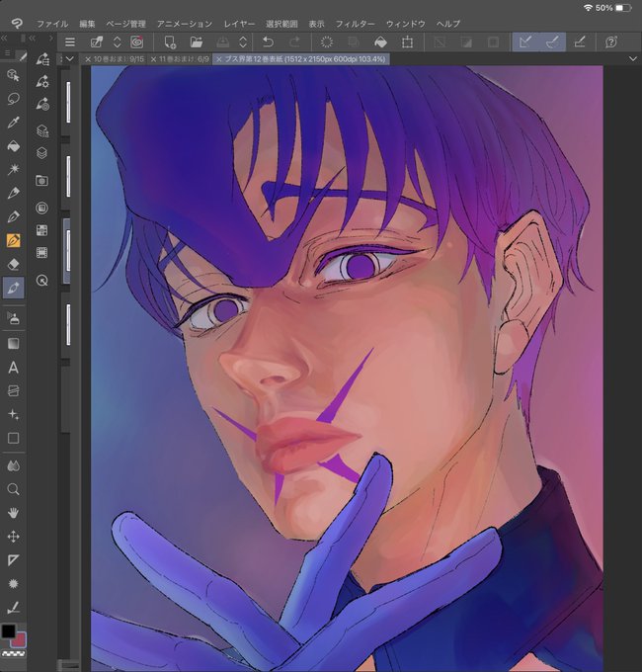Viewport: 642px width, 672px height.
Task: Select the transparent checkered color swatch
Action: (13, 653)
